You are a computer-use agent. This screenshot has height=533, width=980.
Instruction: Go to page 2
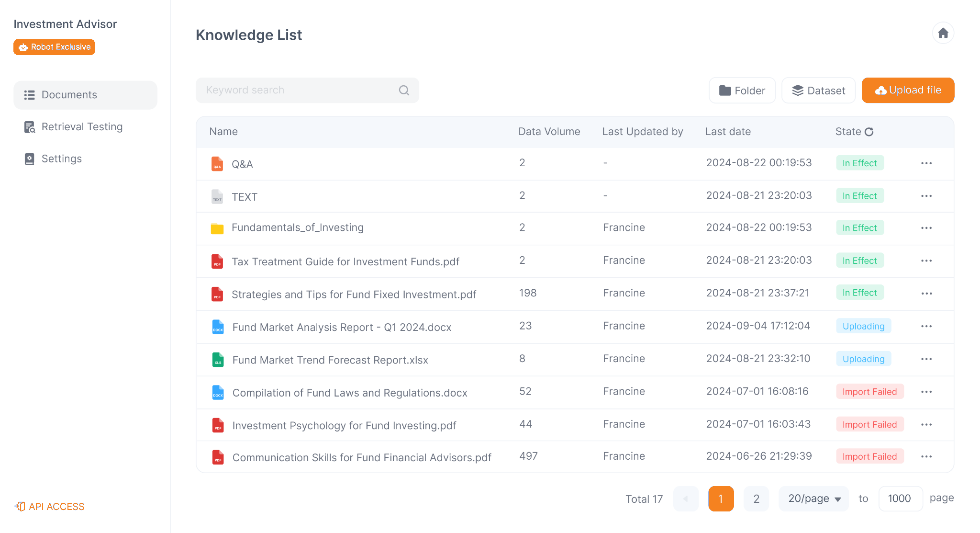tap(757, 499)
